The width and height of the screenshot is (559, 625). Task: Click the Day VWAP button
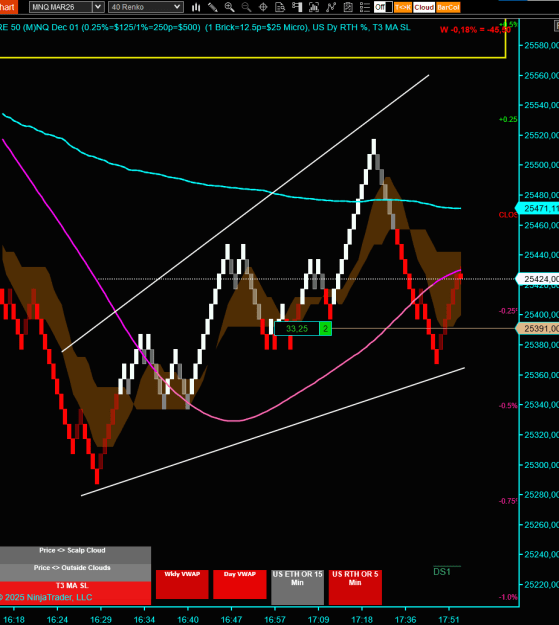(x=240, y=584)
